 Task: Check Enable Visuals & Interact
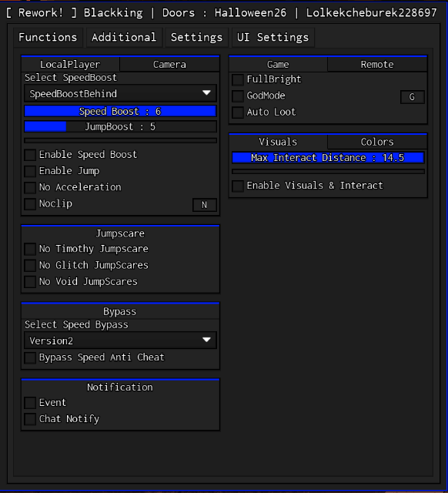pos(238,186)
